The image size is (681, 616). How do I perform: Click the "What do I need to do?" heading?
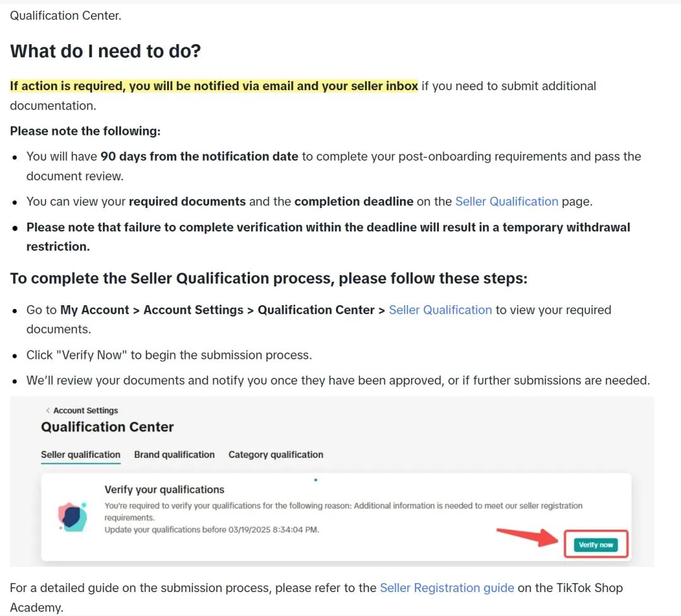click(x=105, y=51)
